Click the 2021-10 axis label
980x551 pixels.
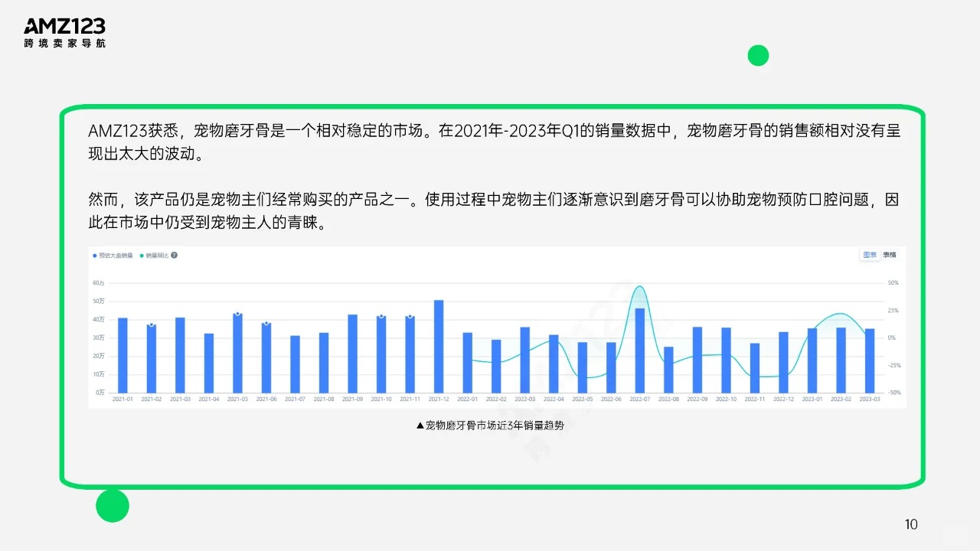pyautogui.click(x=381, y=399)
